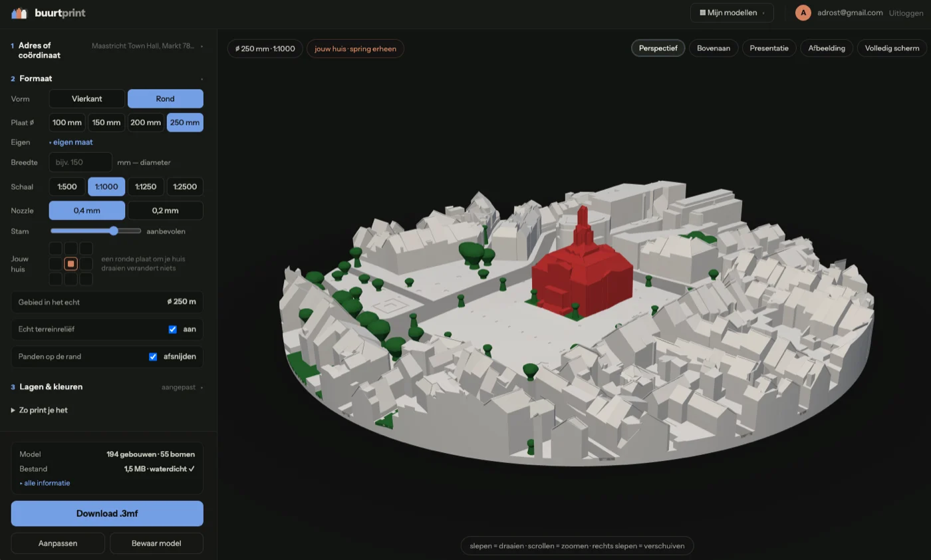Select the center house position cell

pyautogui.click(x=70, y=264)
